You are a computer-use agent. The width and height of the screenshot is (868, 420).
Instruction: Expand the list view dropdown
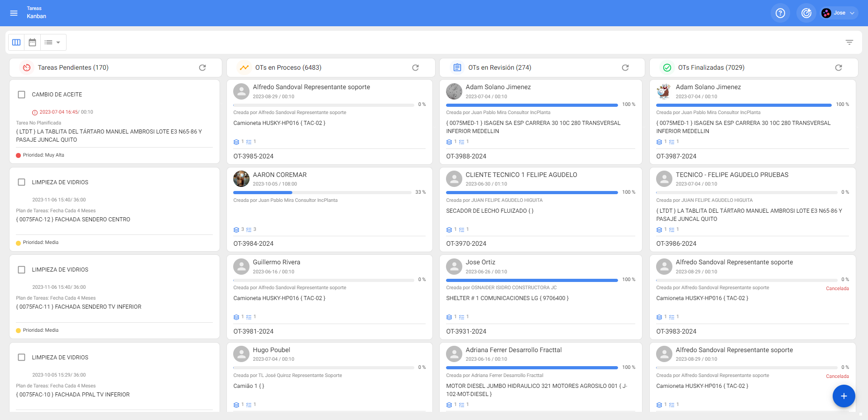click(53, 42)
